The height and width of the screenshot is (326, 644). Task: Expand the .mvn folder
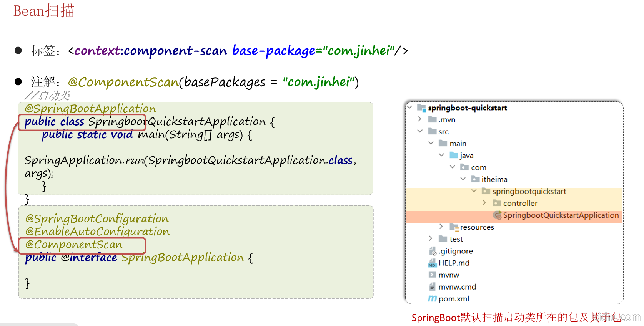click(x=419, y=119)
